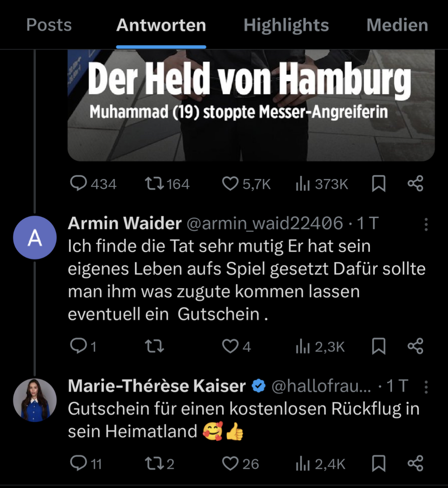
Task: Repost Armin Waider's reply
Action: (154, 346)
